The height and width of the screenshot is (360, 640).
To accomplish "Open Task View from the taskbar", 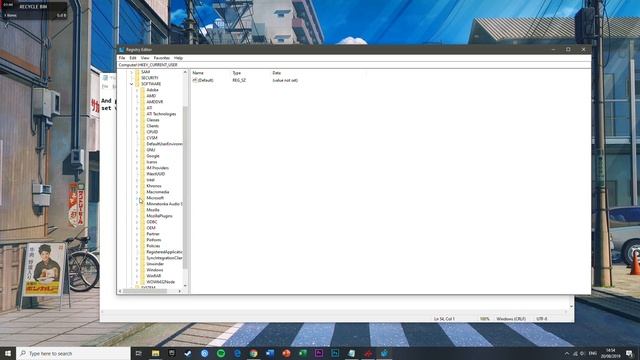I will (x=139, y=353).
